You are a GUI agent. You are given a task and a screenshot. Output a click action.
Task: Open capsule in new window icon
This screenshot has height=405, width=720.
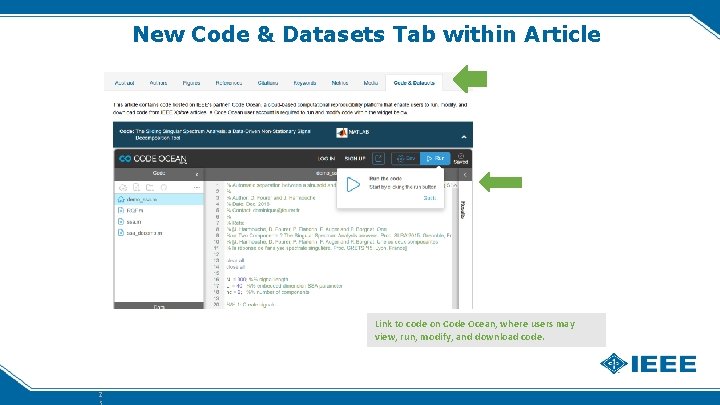click(378, 158)
